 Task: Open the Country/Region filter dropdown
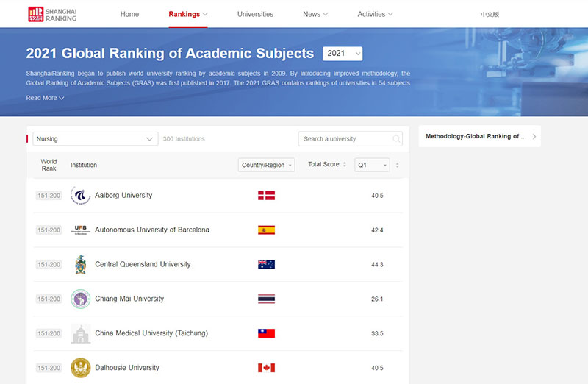coord(266,166)
